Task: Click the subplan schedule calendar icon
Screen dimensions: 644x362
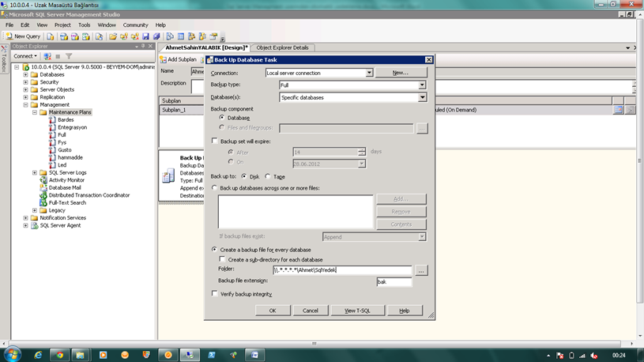Action: point(618,110)
